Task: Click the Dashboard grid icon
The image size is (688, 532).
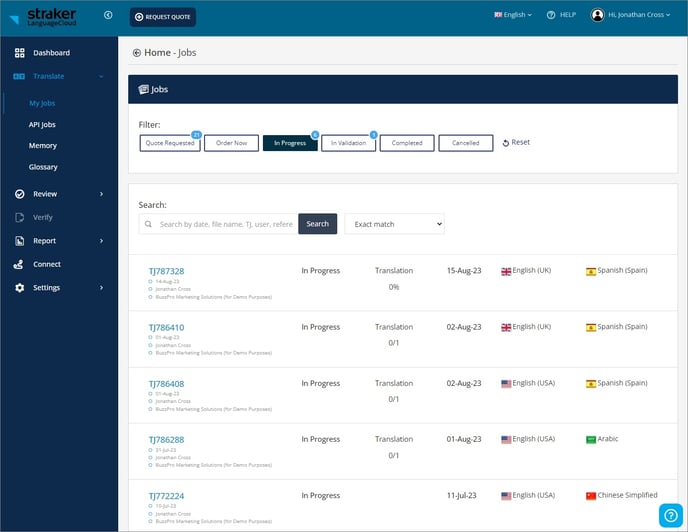Action: point(20,53)
